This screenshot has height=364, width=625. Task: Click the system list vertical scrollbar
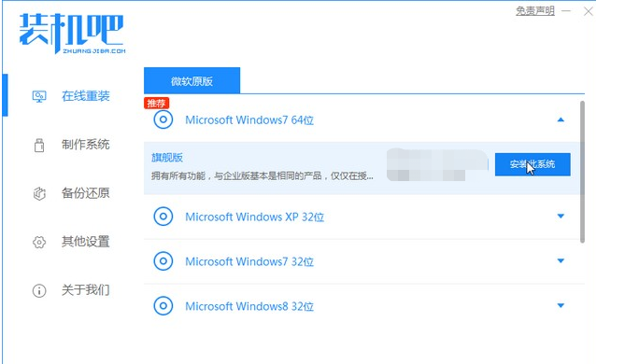(x=582, y=172)
